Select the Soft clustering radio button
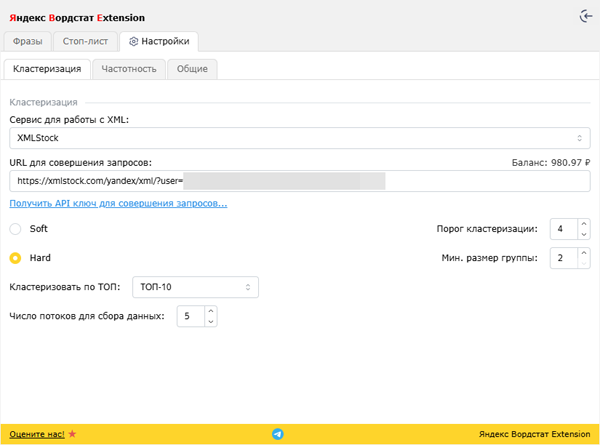Image resolution: width=600 pixels, height=445 pixels. tap(15, 229)
